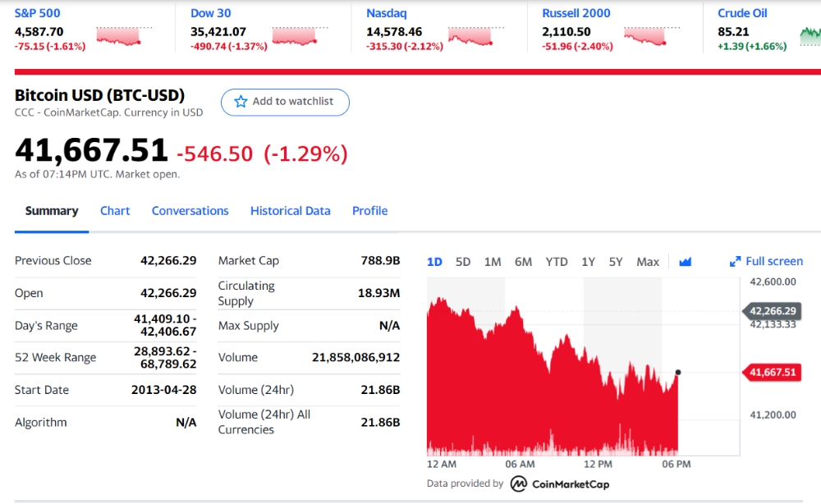Click the Full screen link text
Viewport: 821px width, 504px height.
774,261
